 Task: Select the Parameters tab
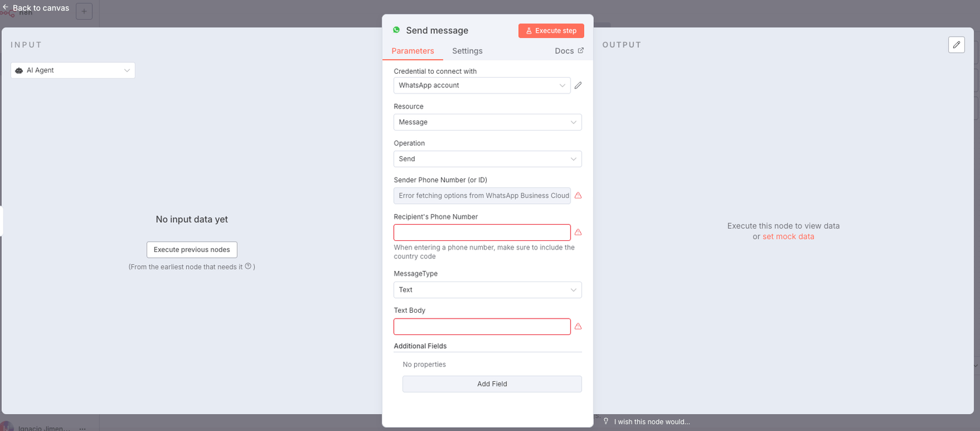point(413,51)
